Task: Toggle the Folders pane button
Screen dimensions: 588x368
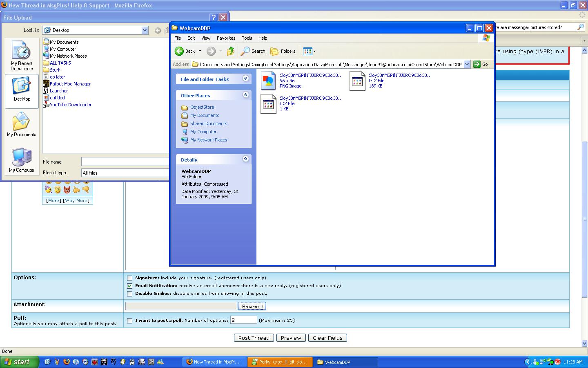Action: tap(283, 51)
